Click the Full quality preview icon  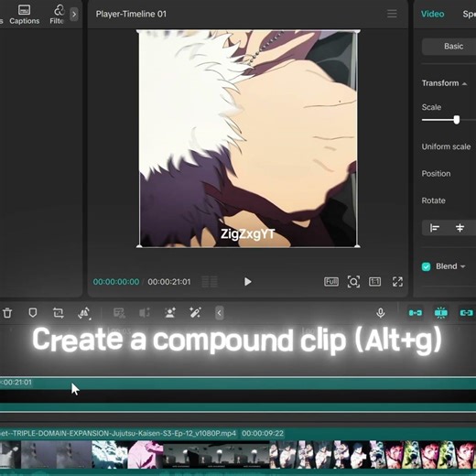331,282
